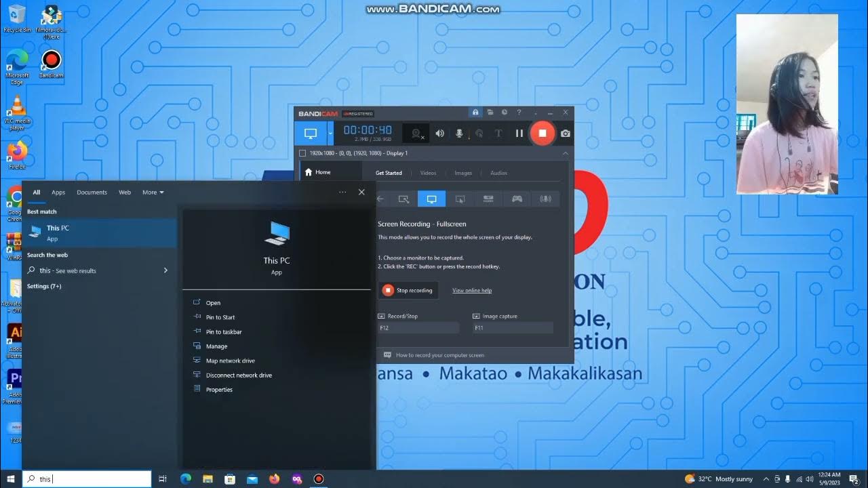Viewport: 868px width, 488px height.
Task: Click the Image capture F11 hotkey field
Action: [x=513, y=328]
